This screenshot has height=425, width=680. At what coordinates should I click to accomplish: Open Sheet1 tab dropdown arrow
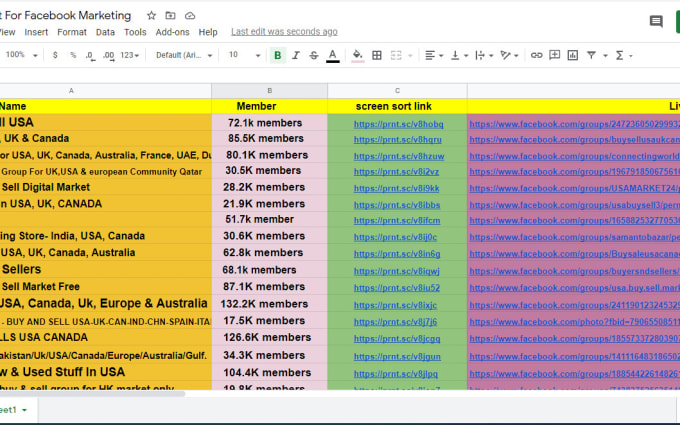tap(24, 410)
